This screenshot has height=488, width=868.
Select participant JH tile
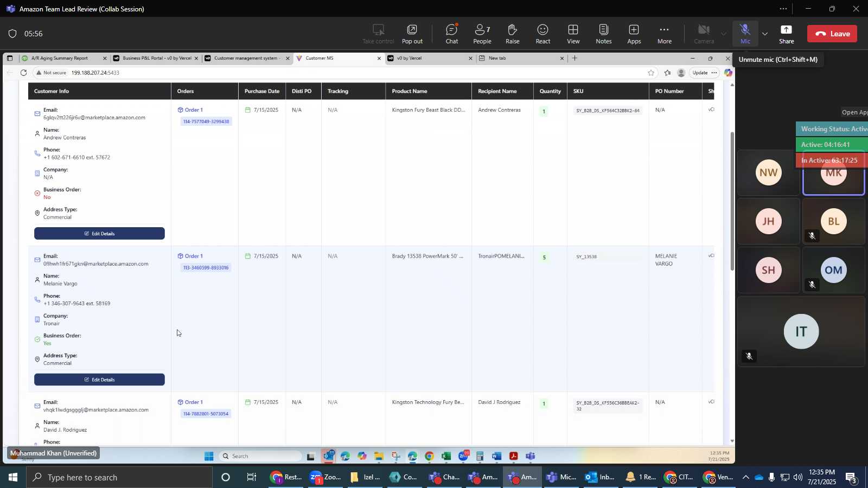tap(769, 221)
